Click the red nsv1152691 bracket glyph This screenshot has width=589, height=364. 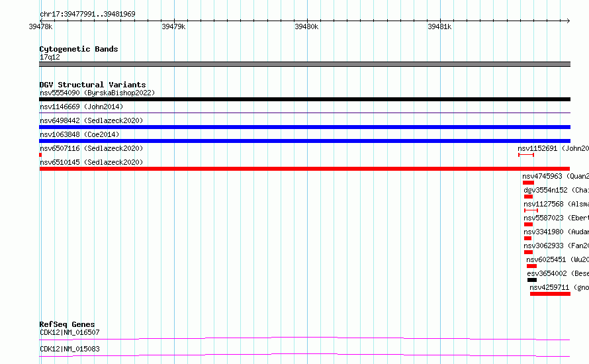[526, 155]
